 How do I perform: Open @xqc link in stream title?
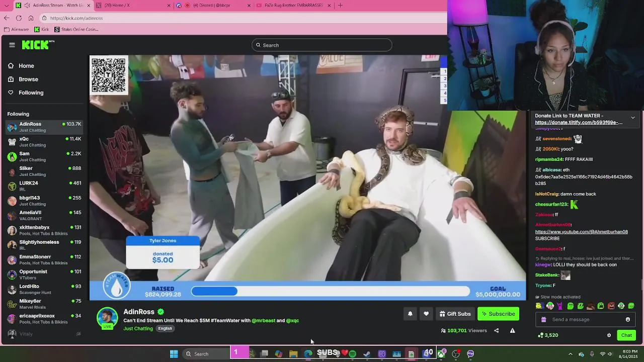tap(292, 320)
